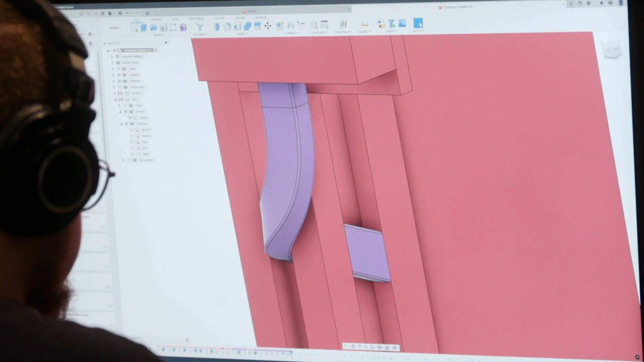Switch to the Sheet Metal tab
The height and width of the screenshot is (362, 644).
196,19
